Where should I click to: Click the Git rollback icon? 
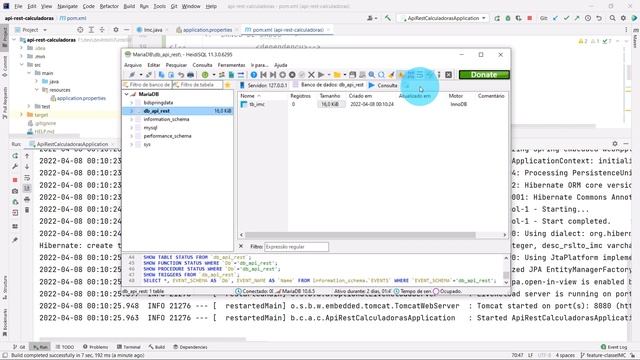(599, 18)
